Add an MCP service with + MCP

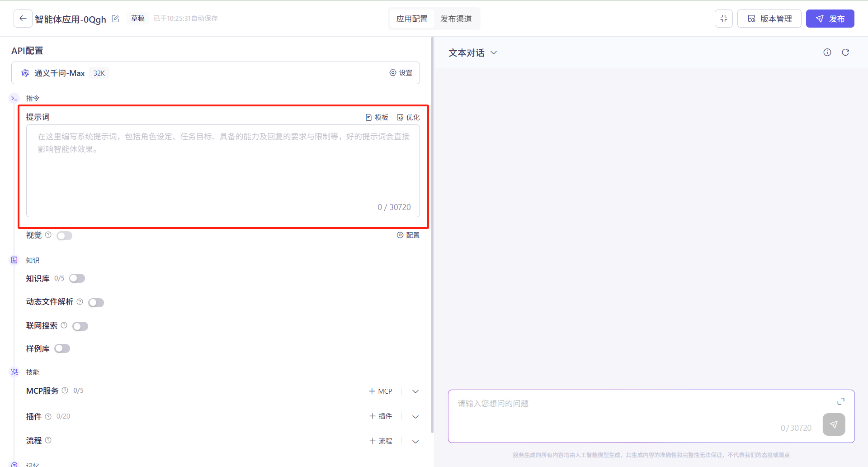381,391
